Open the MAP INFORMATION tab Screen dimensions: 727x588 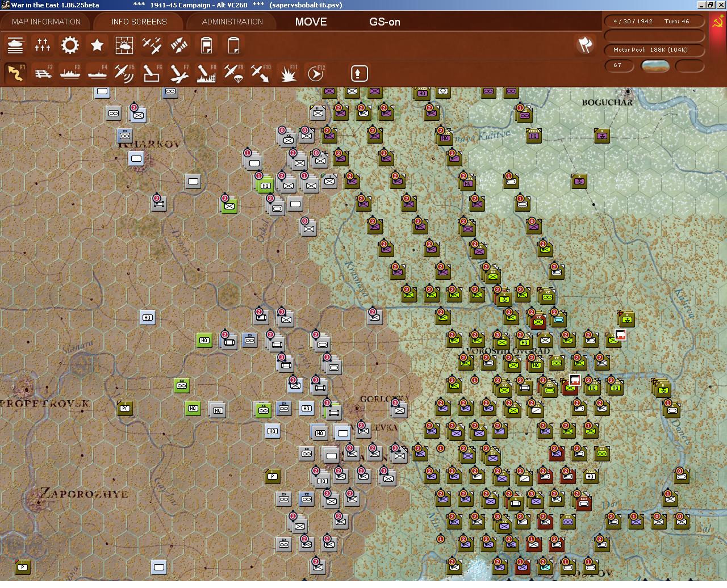46,22
